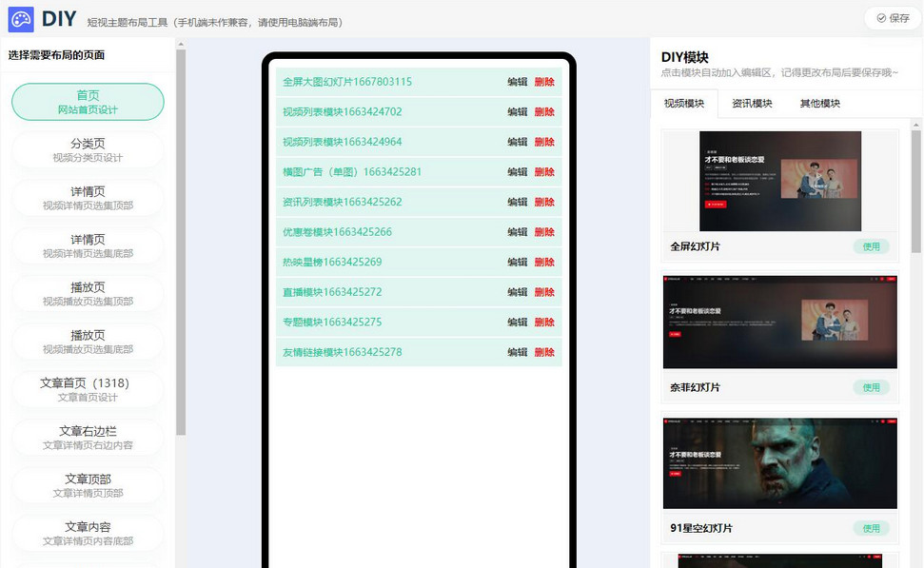
Task: Delete 视频列表模块1663424702
Action: point(544,112)
